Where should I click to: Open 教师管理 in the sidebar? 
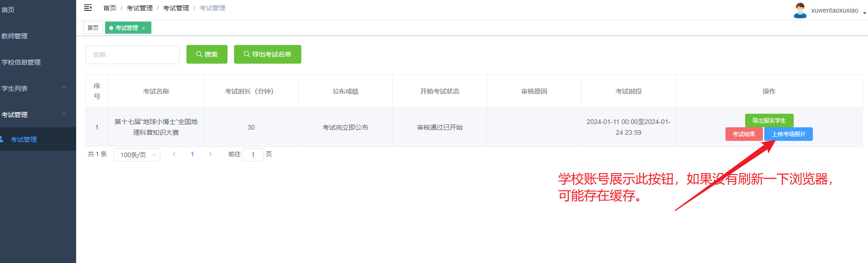pyautogui.click(x=38, y=36)
